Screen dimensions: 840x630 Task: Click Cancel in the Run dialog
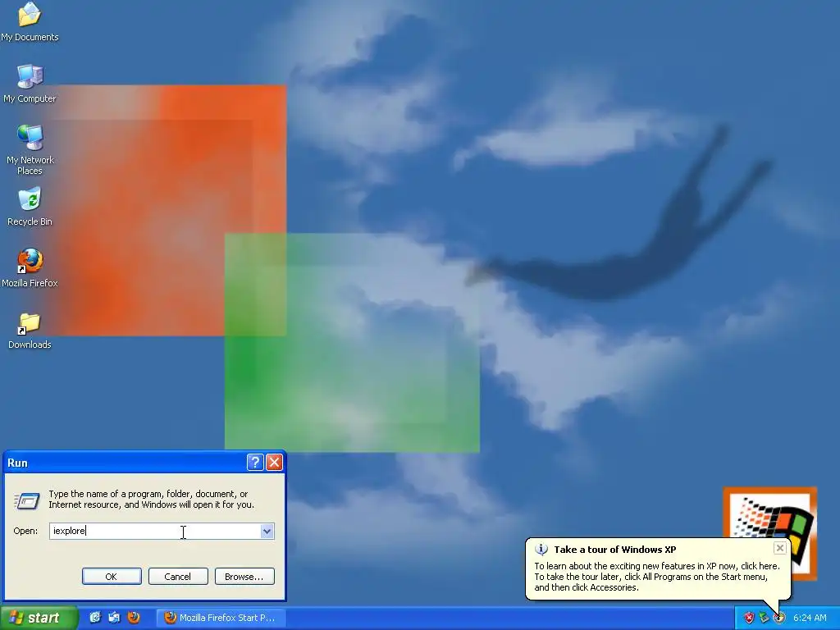(x=178, y=577)
